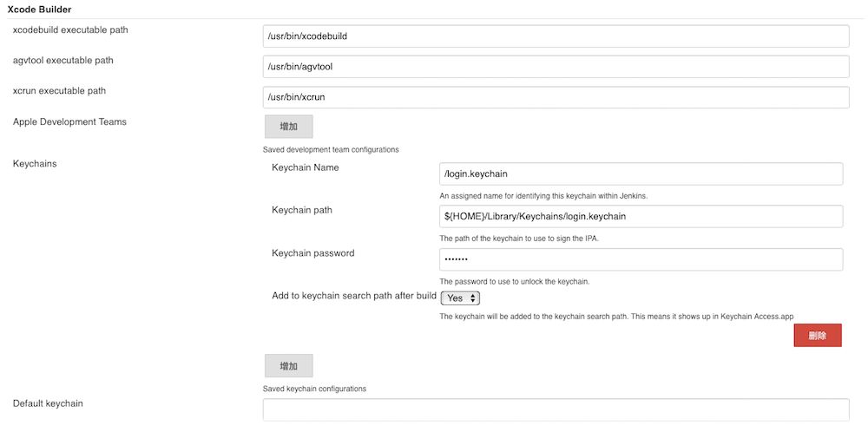
Task: Click the 'Apple Development Teams' label
Action: [x=69, y=122]
